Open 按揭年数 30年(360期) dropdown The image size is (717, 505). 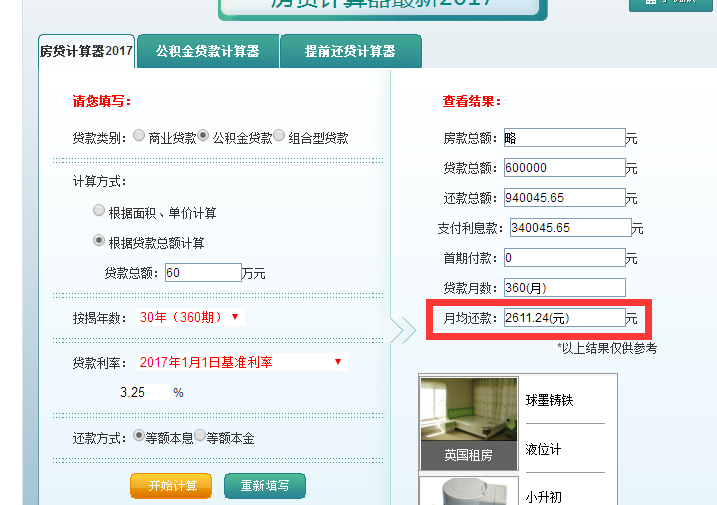[x=190, y=317]
